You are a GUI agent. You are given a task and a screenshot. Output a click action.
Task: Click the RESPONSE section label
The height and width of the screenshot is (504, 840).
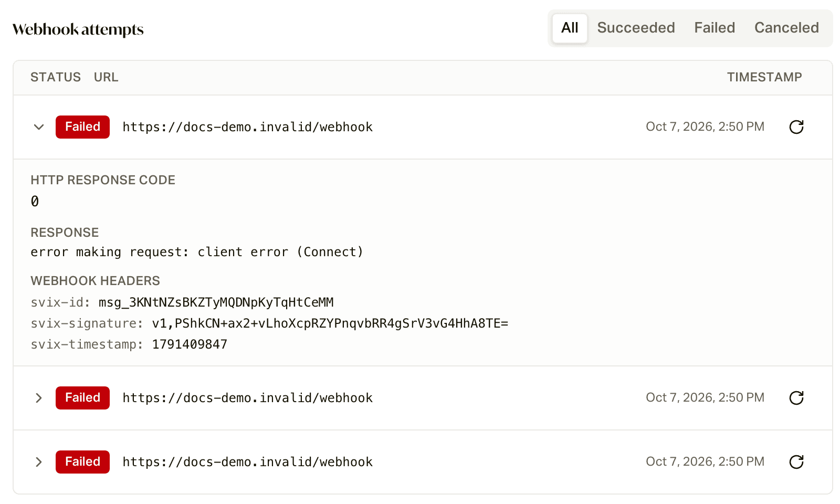65,233
